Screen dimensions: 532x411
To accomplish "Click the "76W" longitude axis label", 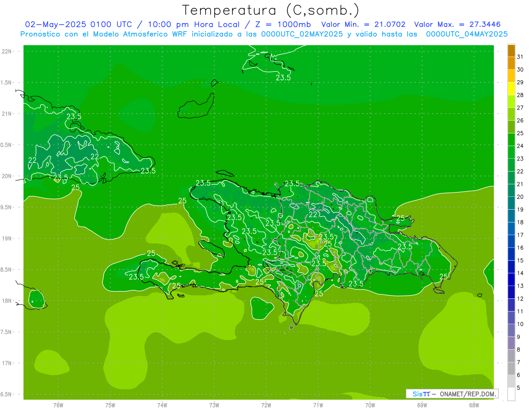I will click(x=58, y=405).
